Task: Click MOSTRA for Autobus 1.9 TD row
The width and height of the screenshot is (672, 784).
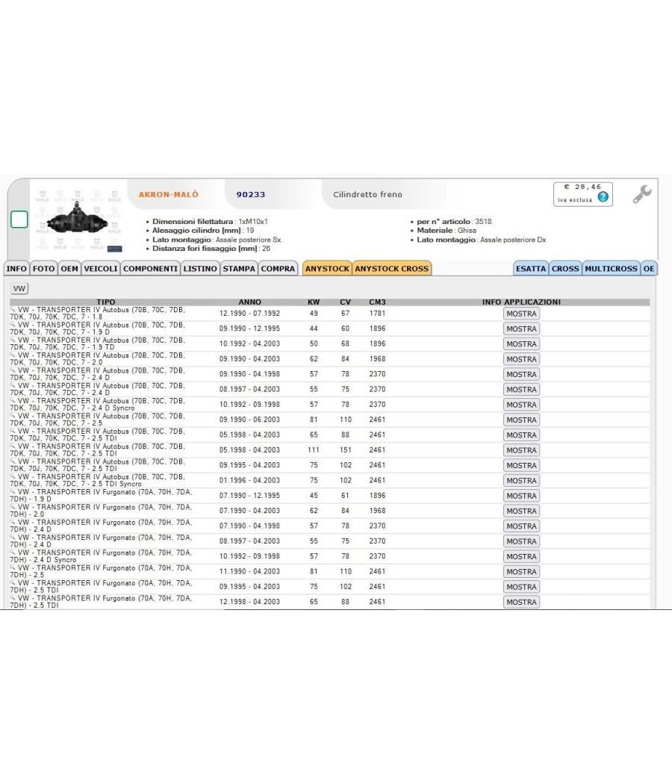Action: [x=521, y=344]
